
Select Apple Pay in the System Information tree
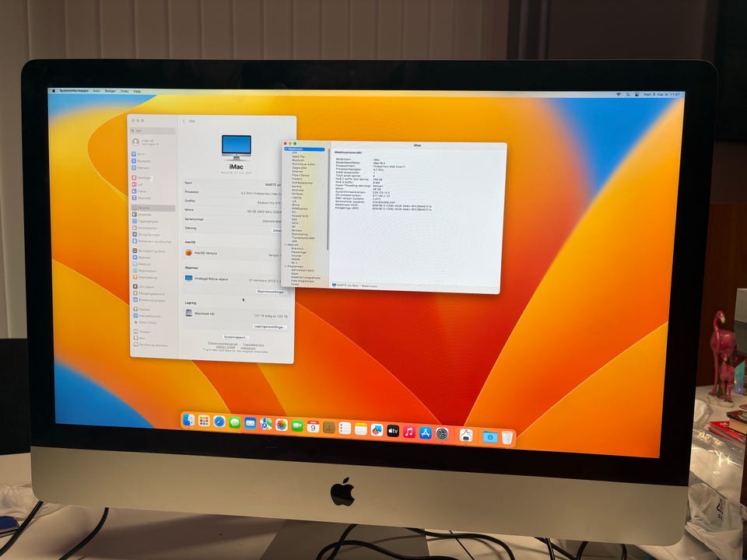[x=298, y=156]
